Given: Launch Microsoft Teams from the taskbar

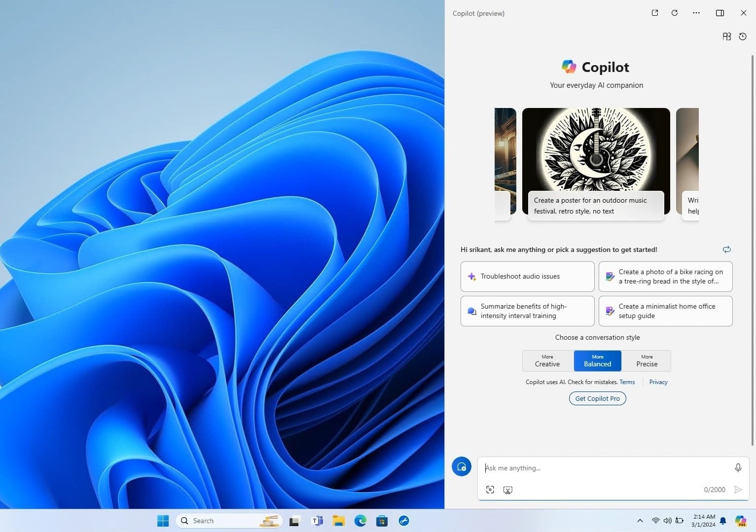Looking at the screenshot, I should pos(318,521).
